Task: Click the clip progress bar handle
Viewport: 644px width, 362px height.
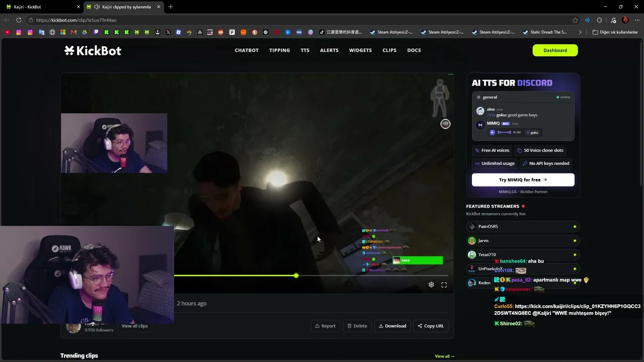Action: [x=296, y=276]
